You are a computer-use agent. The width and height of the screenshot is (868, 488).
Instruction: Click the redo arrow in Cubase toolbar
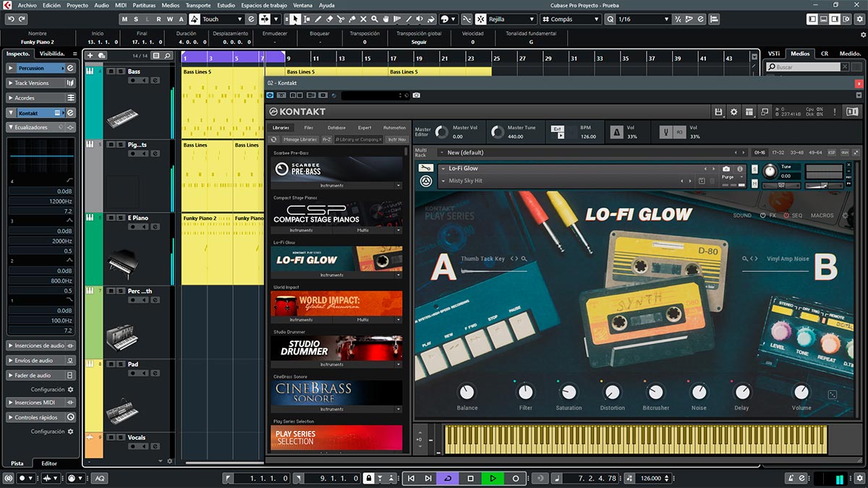pos(22,19)
